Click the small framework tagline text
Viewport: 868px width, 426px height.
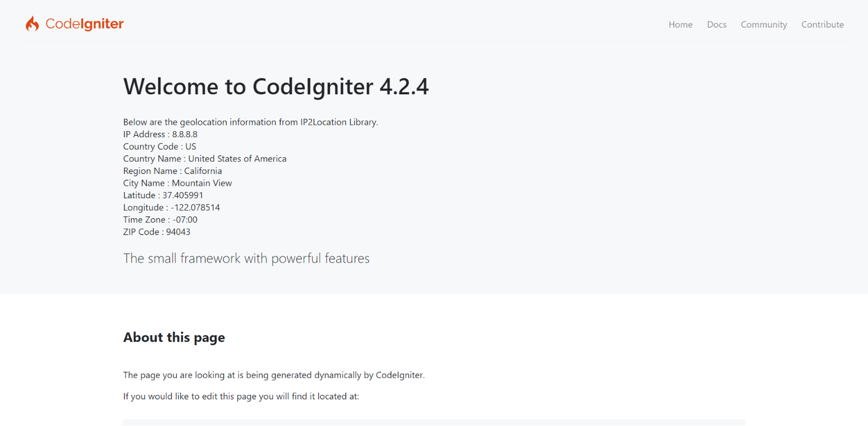coord(246,259)
